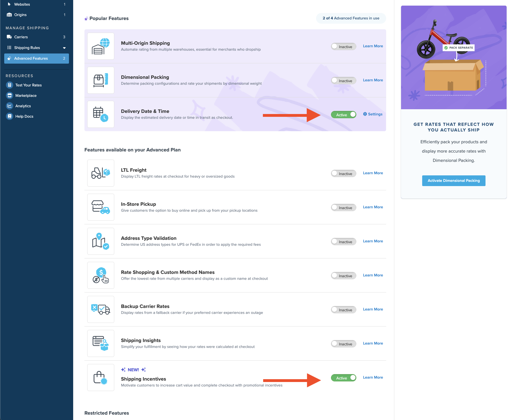The image size is (528, 420).
Task: Click the balance bike promo image
Action: pos(453,57)
